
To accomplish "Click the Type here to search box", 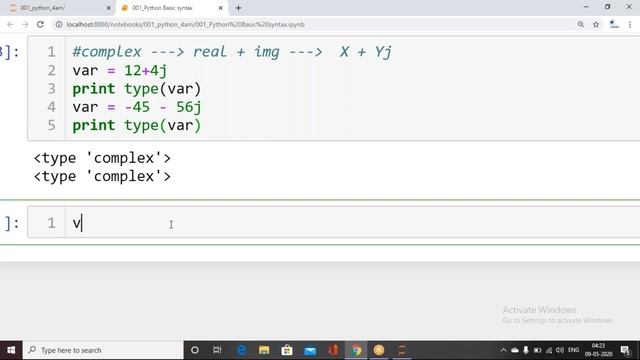I will pyautogui.click(x=103, y=350).
